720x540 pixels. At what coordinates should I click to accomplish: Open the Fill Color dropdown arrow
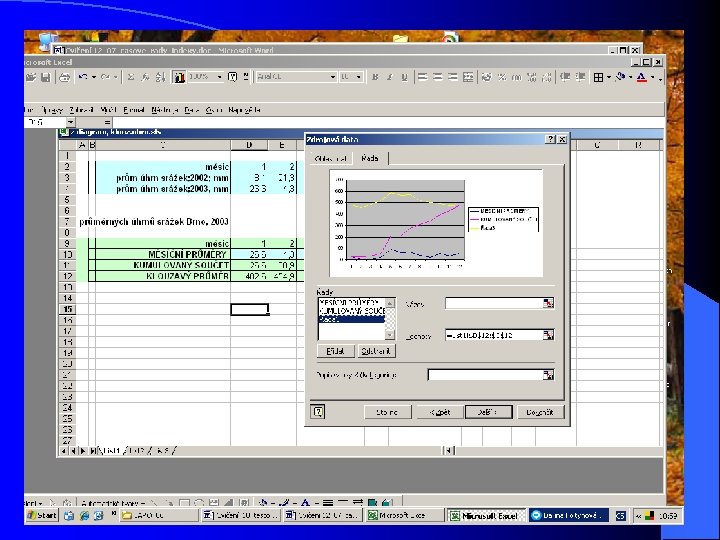click(x=630, y=77)
